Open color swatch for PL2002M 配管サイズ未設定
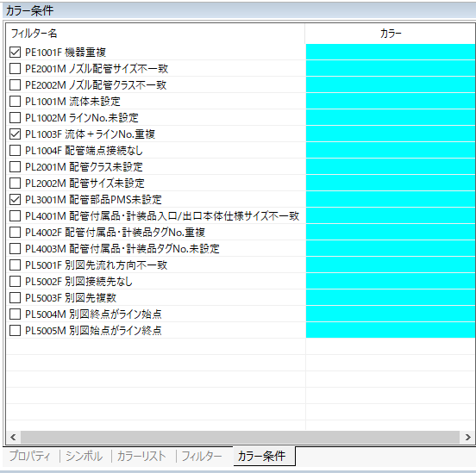Image resolution: width=476 pixels, height=473 pixels. 391,183
